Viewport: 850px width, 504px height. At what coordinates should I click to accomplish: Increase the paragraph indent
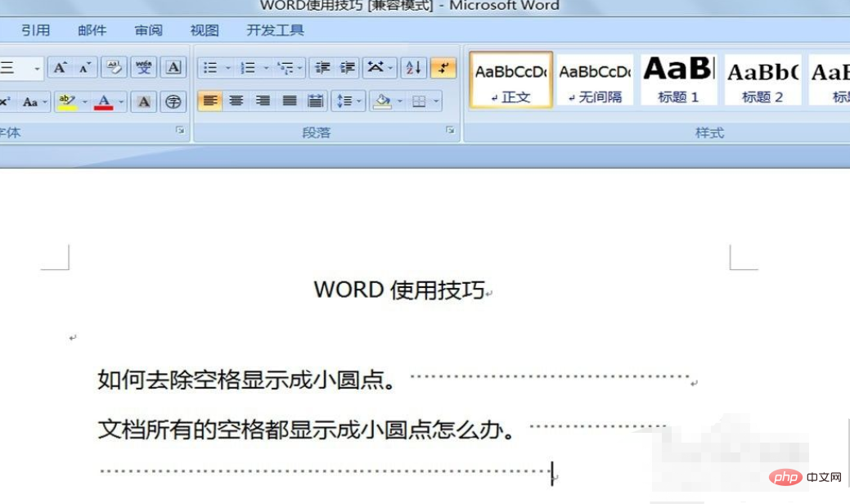coord(347,68)
